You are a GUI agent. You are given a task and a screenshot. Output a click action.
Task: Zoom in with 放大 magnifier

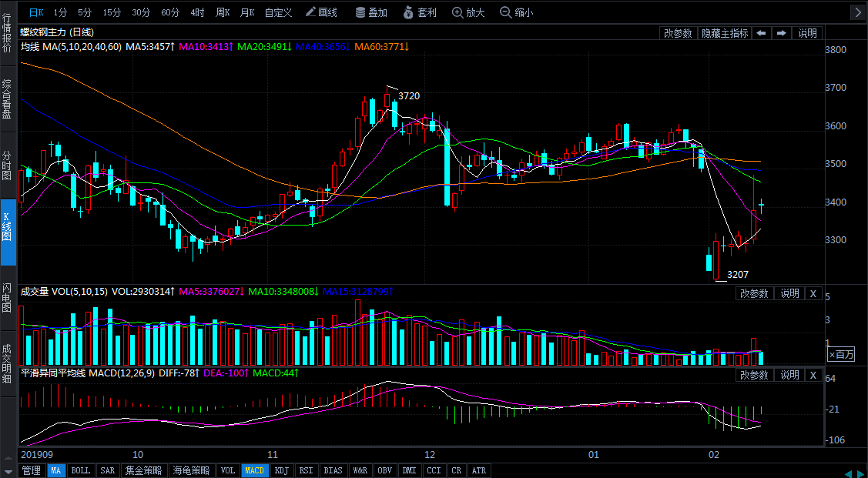(468, 12)
